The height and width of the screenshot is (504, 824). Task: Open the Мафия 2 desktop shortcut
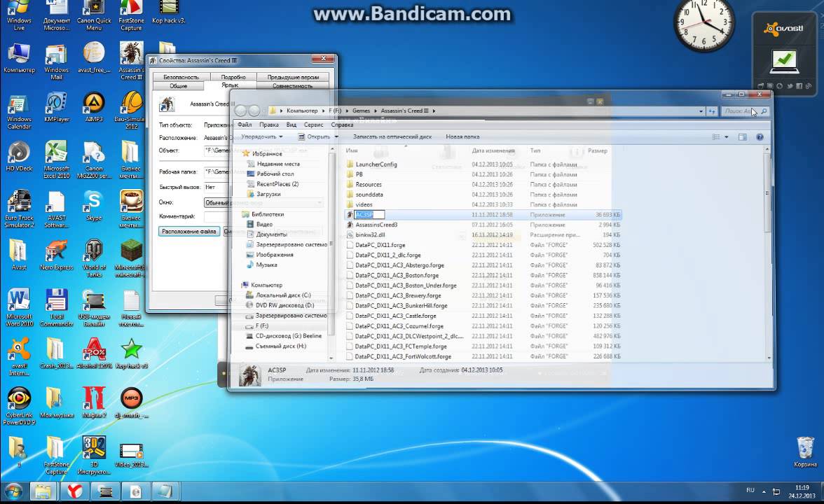click(x=94, y=403)
